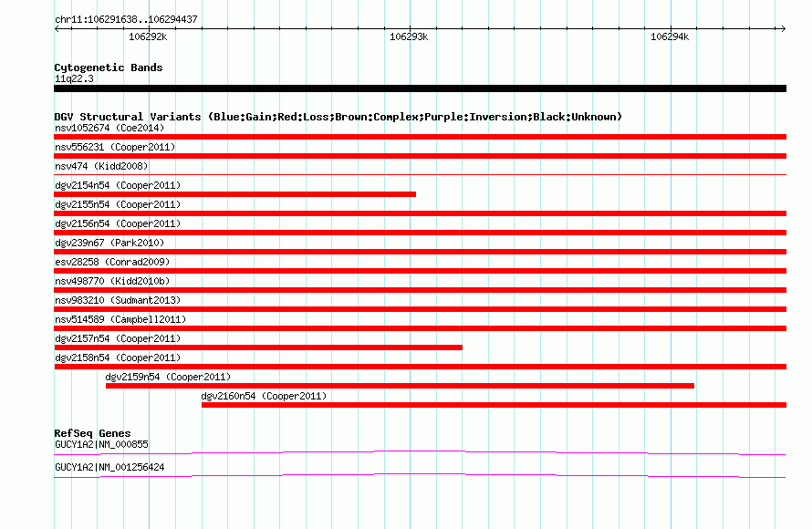Image resolution: width=812 pixels, height=529 pixels.
Task: Click the red bar for dgv2154n54
Action: [x=234, y=194]
